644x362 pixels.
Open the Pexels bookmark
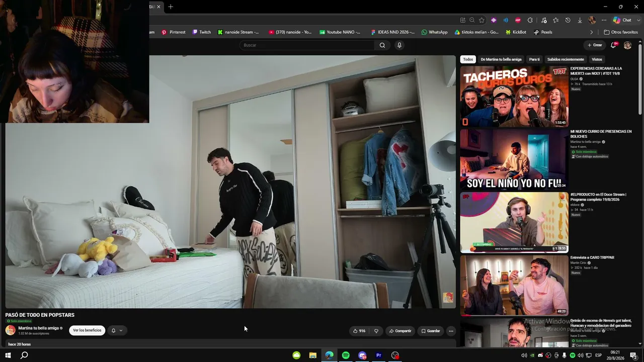543,32
